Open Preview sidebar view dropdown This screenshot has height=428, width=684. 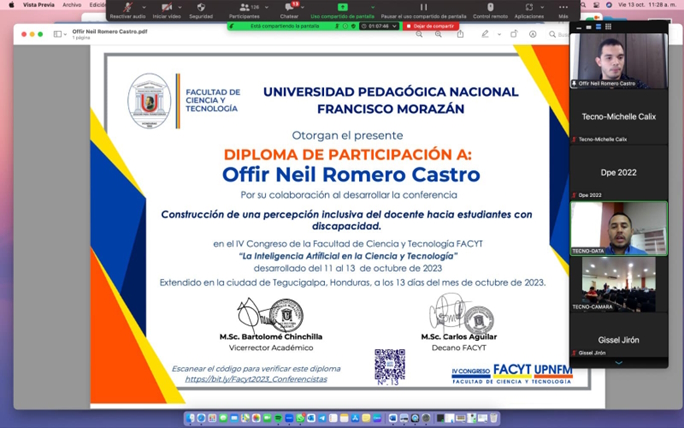tap(62, 34)
